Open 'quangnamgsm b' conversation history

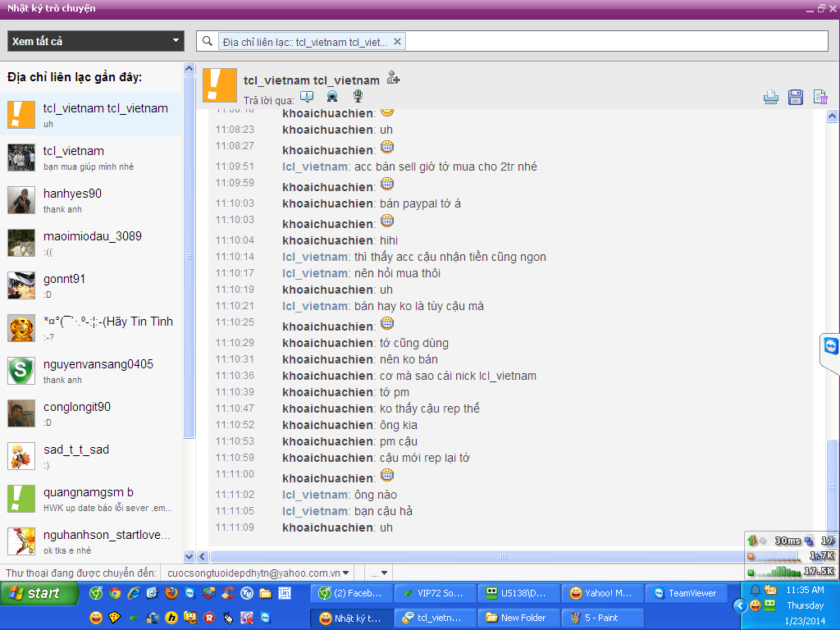pyautogui.click(x=91, y=499)
